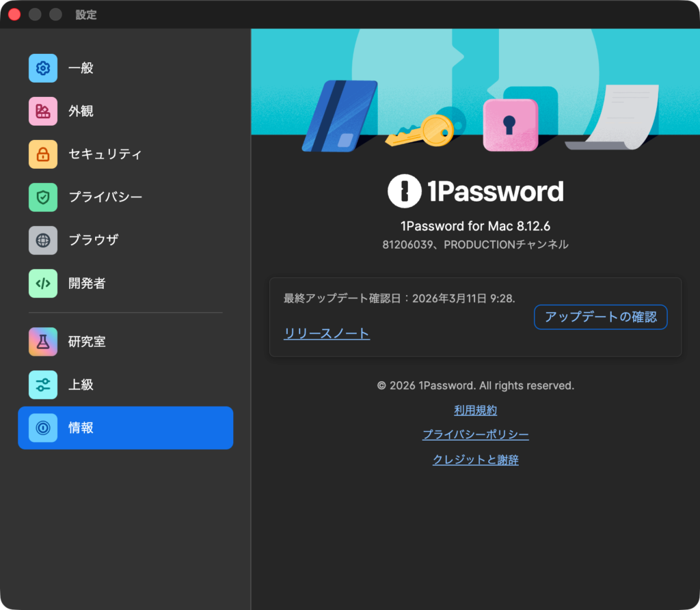
Task: Click the 1Password for Mac 8.12.6 version text
Action: point(475,226)
